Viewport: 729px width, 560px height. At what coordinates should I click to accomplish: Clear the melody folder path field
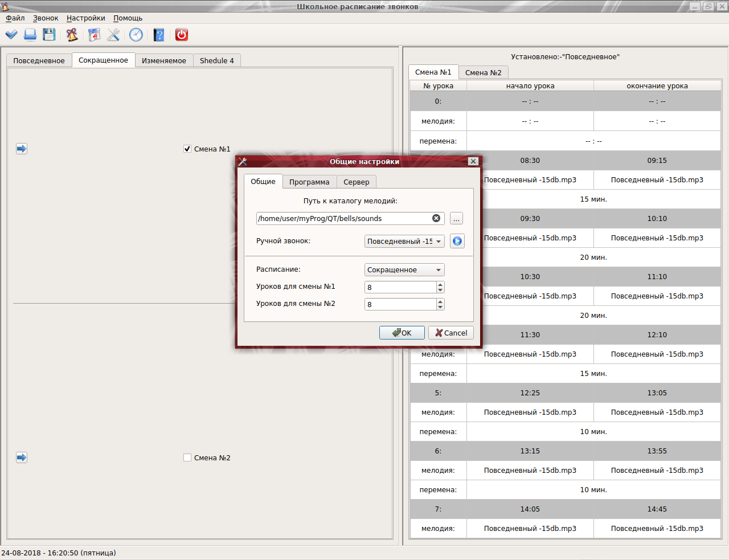point(436,218)
